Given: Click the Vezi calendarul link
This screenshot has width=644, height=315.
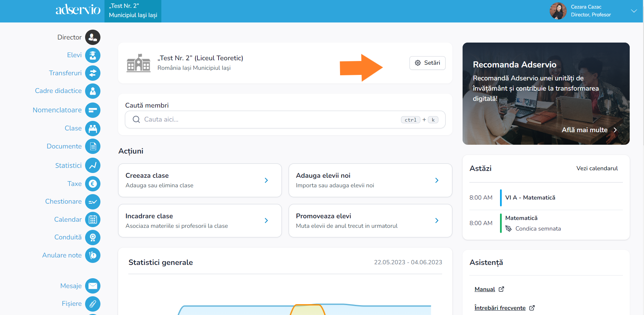Looking at the screenshot, I should point(597,168).
